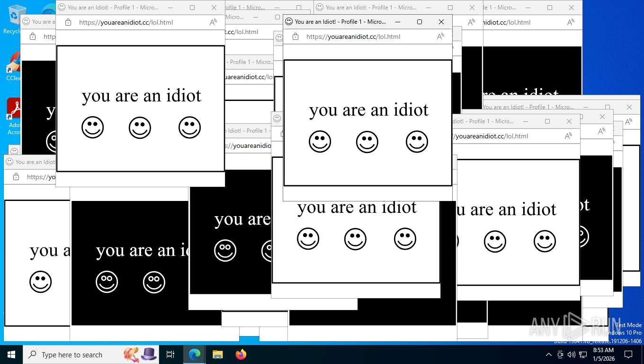Click the full https URL in the inactive window

126,22
